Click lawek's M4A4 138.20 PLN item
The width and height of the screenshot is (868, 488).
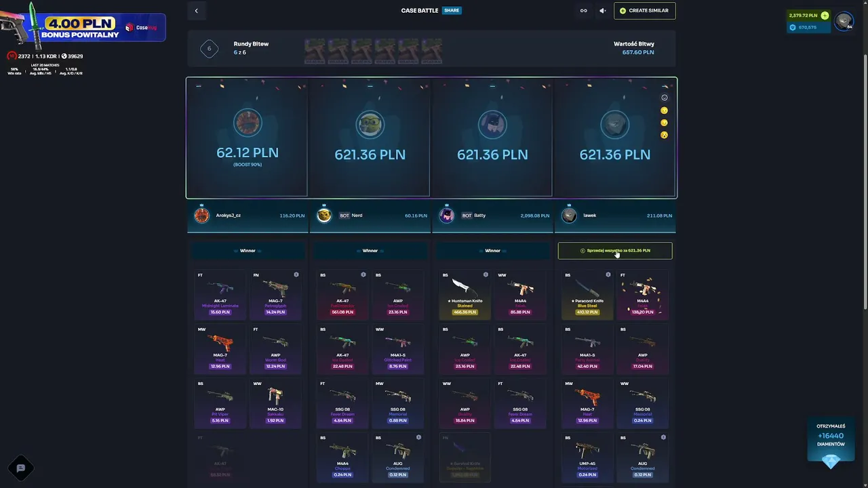[x=643, y=294]
